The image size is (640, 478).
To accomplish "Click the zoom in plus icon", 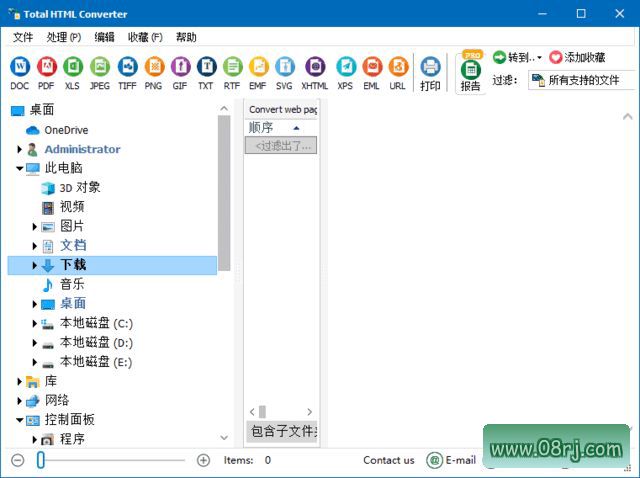I will click(x=203, y=460).
